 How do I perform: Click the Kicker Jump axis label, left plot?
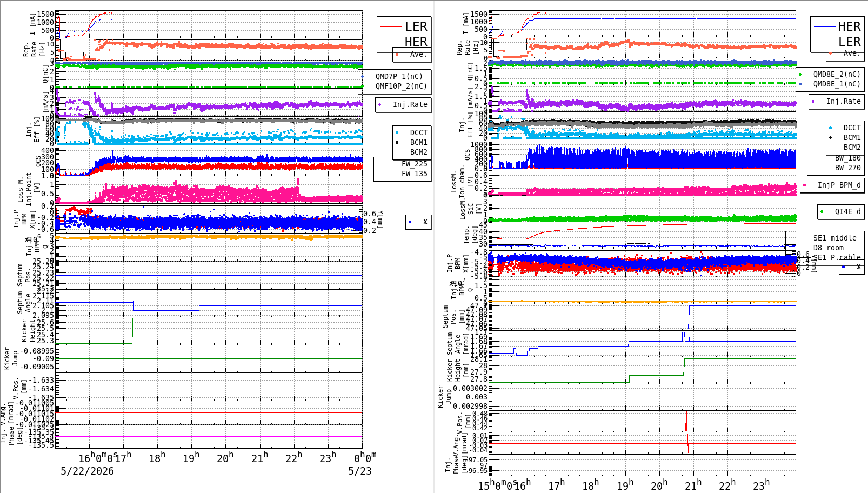[11, 358]
